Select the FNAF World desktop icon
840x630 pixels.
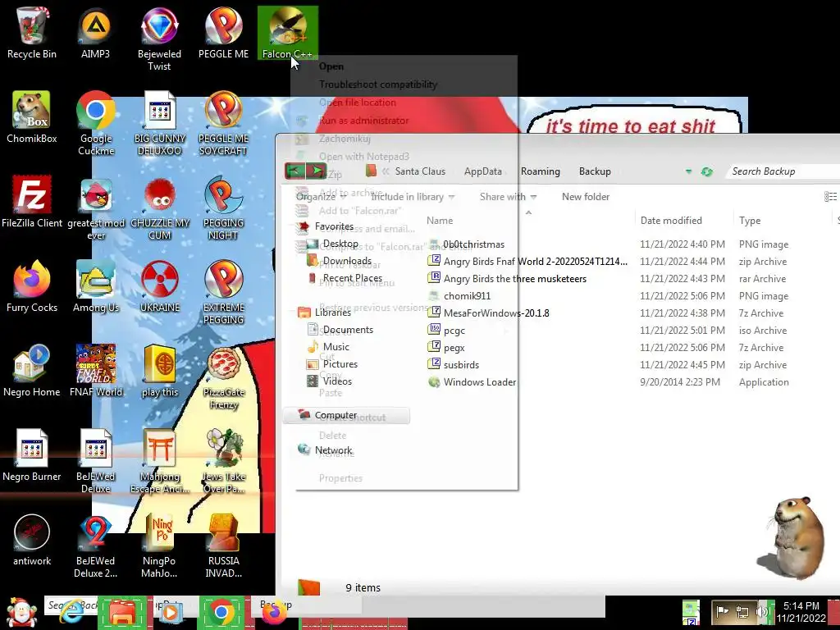pos(96,371)
